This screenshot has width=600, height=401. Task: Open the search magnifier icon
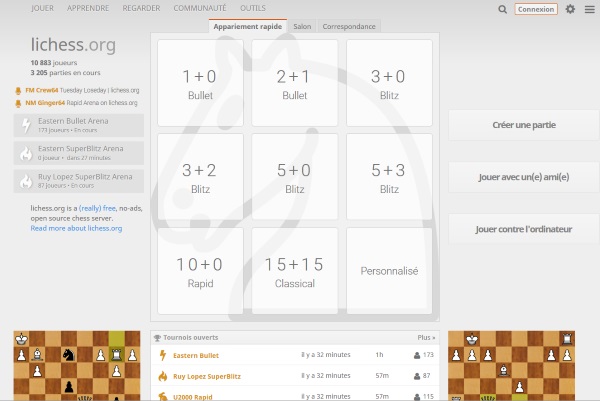(502, 9)
